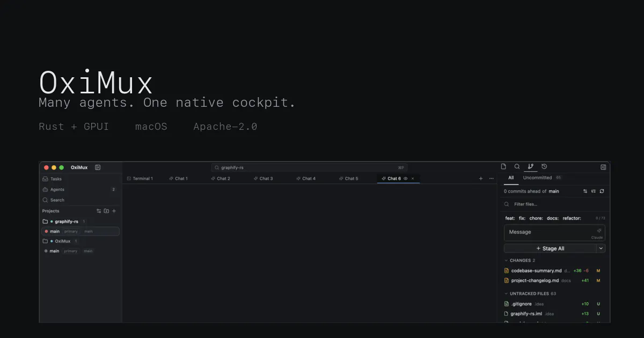This screenshot has height=338, width=644.
Task: Open diff settings sliders icon
Action: 586,191
